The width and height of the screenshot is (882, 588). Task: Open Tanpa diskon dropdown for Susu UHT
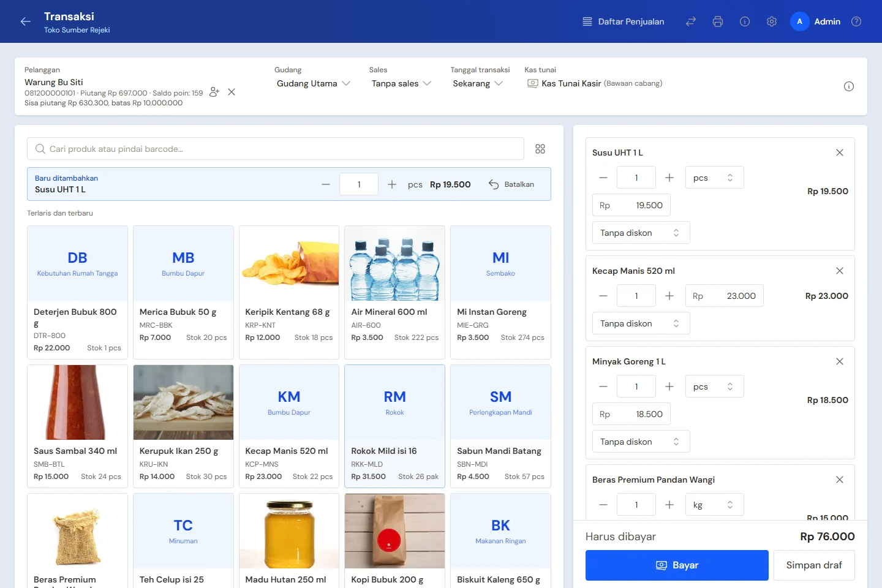tap(641, 233)
